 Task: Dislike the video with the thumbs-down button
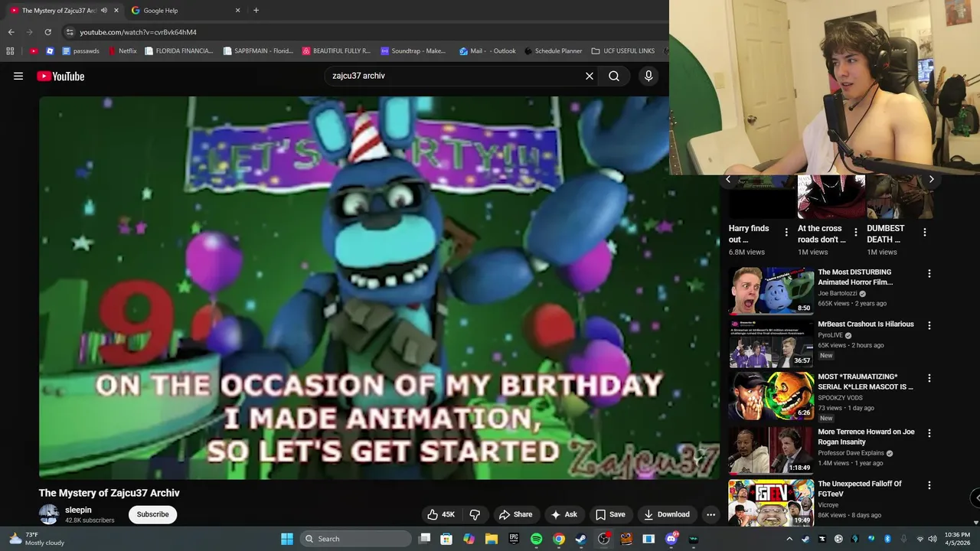475,514
